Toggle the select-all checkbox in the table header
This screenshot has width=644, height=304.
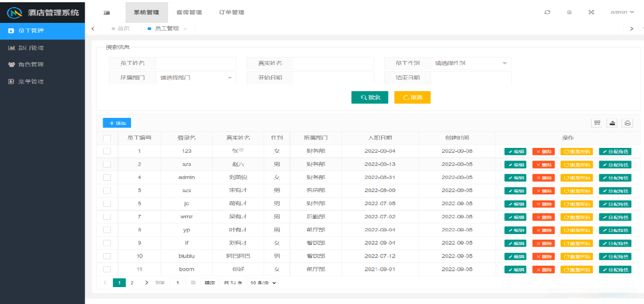click(x=107, y=138)
